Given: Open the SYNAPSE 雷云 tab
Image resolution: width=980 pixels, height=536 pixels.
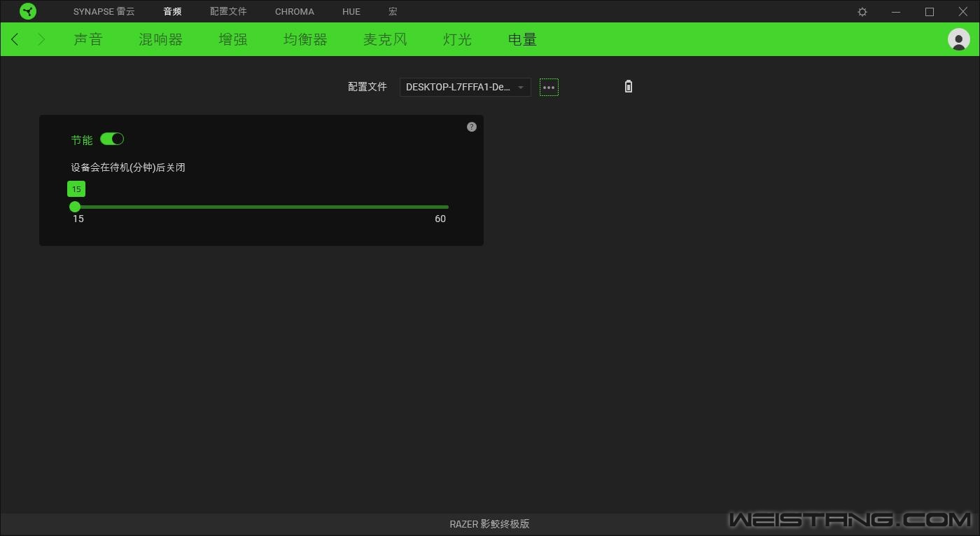Looking at the screenshot, I should pos(104,11).
